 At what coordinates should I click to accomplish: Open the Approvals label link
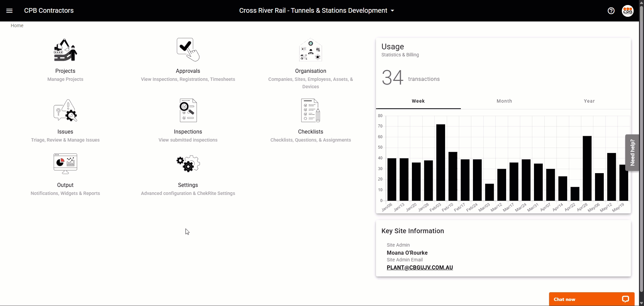pos(188,71)
